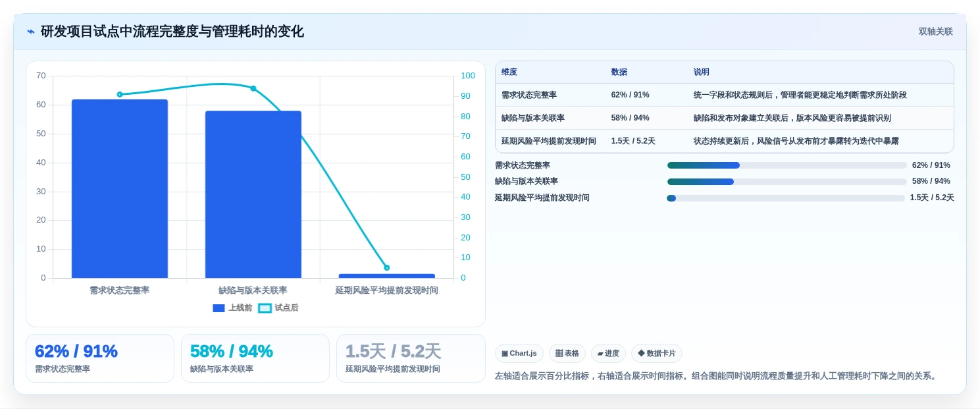Toggle the 上线前 legend swatch

[x=219, y=308]
